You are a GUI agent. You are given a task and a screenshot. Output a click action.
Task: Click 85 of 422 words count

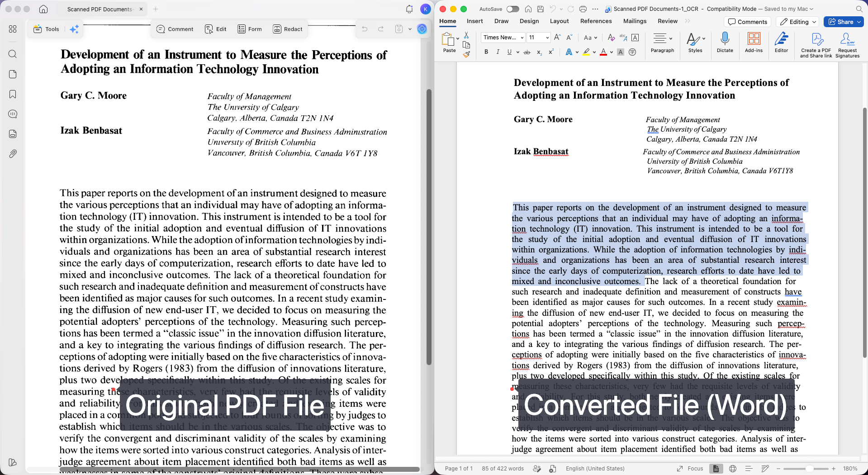(503, 469)
